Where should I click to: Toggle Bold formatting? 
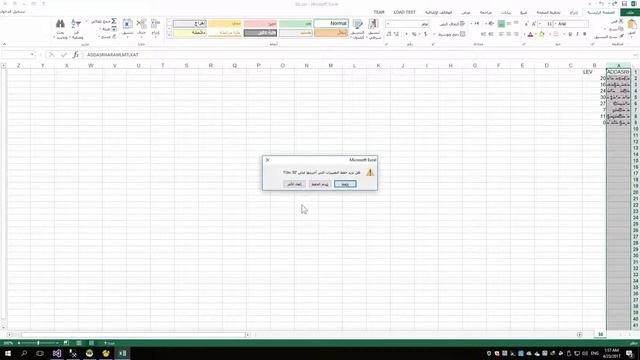[x=585, y=34]
